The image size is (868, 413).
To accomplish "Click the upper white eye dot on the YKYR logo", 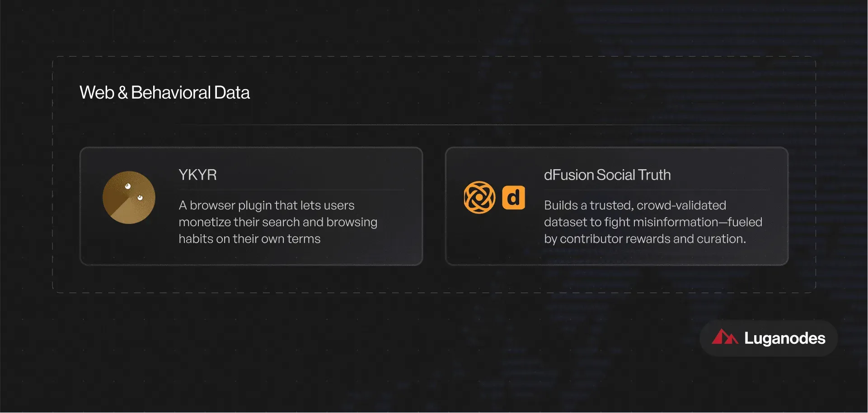I will tap(128, 186).
